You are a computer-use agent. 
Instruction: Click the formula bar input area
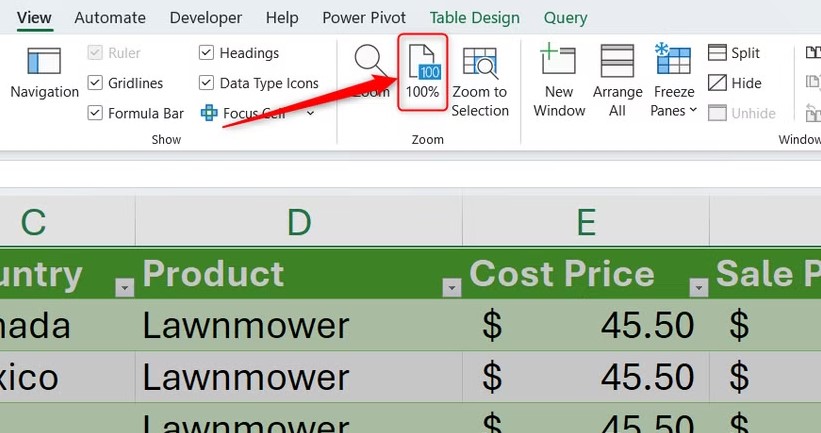(x=410, y=174)
